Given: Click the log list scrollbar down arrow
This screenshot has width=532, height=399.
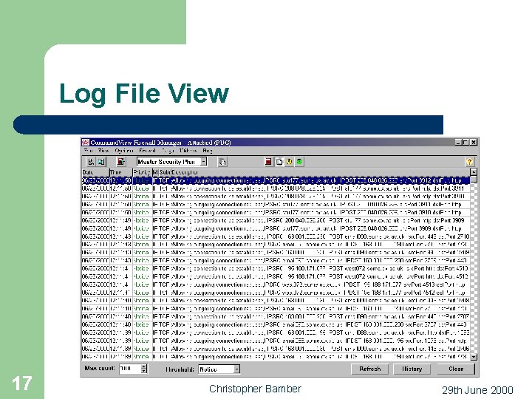Looking at the screenshot, I should pos(474,357).
